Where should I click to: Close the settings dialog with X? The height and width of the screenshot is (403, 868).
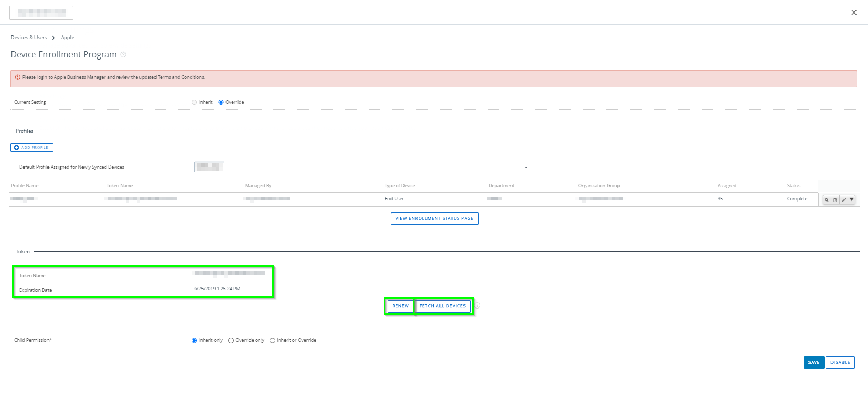click(x=854, y=13)
